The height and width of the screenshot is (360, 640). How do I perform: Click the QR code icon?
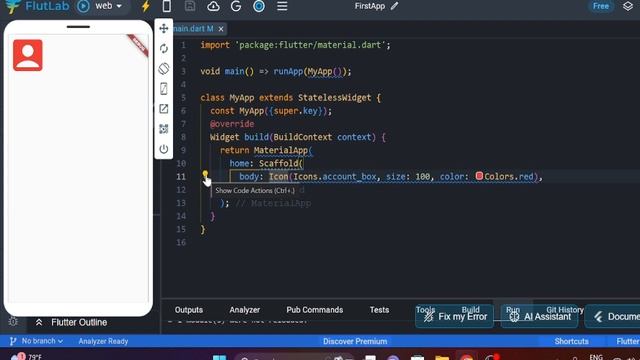[164, 129]
